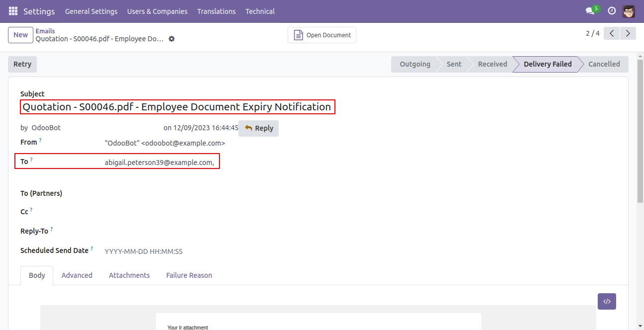Open the Users & Companies menu

[x=157, y=11]
